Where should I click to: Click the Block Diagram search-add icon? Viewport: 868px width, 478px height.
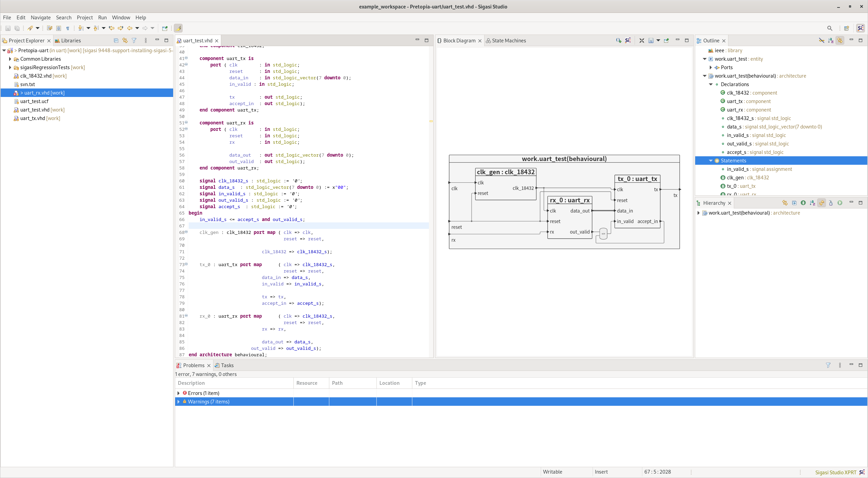[x=619, y=41]
